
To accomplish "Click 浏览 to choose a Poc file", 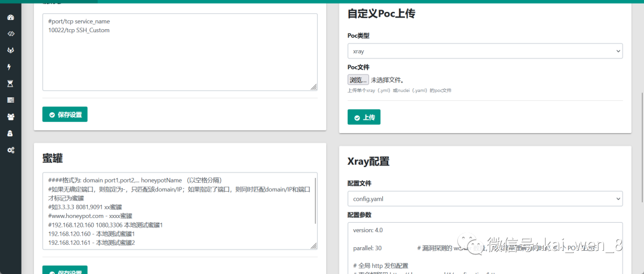I will (x=358, y=80).
